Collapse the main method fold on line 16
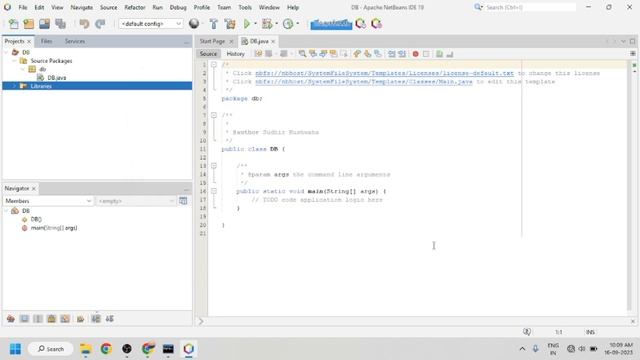This screenshot has height=360, width=640. click(x=213, y=191)
